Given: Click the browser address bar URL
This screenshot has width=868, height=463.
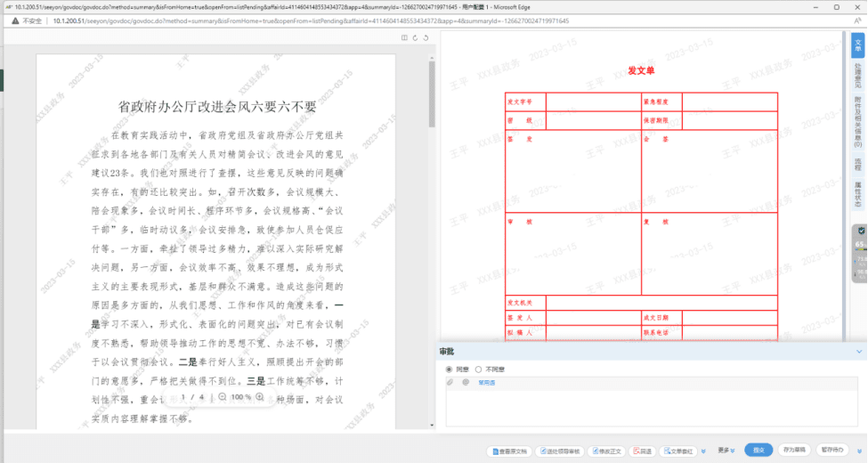Looking at the screenshot, I should click(x=311, y=21).
